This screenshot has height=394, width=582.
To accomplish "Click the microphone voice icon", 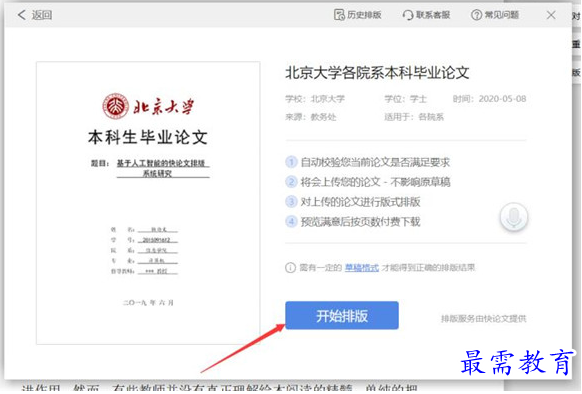I will click(514, 217).
